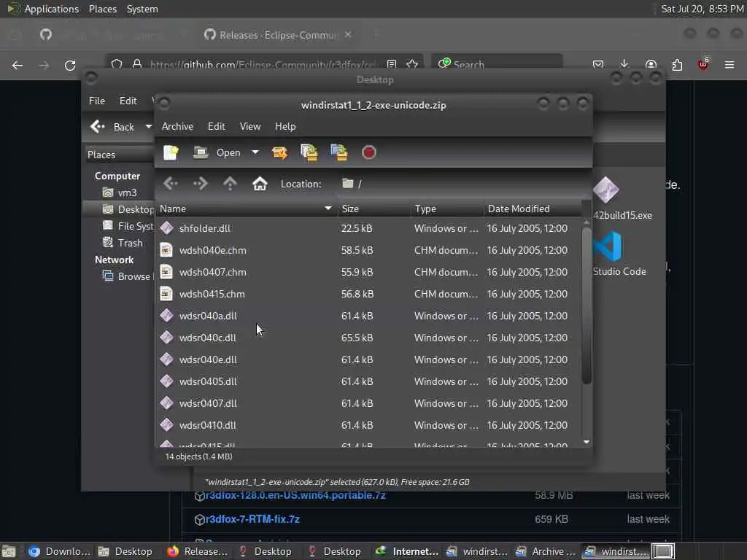Go up one level in the archive
The image size is (747, 560).
[230, 183]
